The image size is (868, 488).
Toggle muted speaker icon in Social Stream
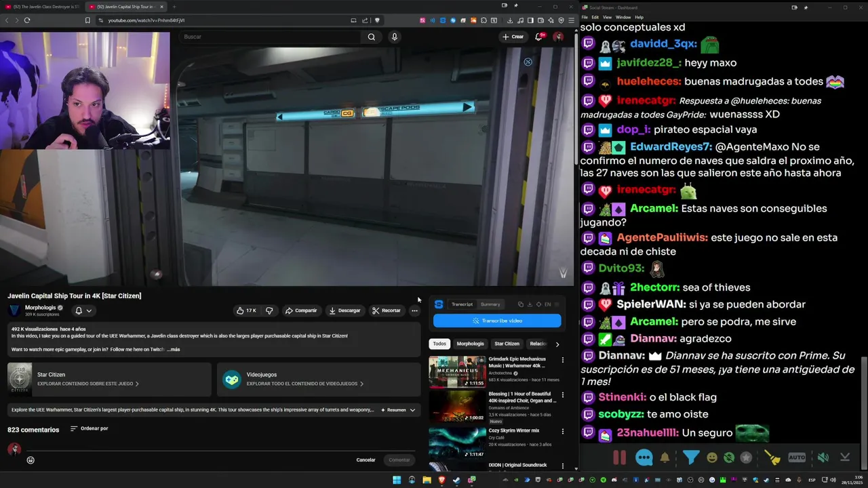823,457
